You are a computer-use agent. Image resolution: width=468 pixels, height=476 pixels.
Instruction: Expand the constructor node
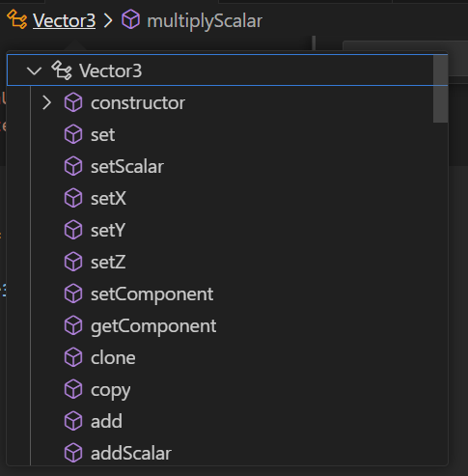[47, 102]
